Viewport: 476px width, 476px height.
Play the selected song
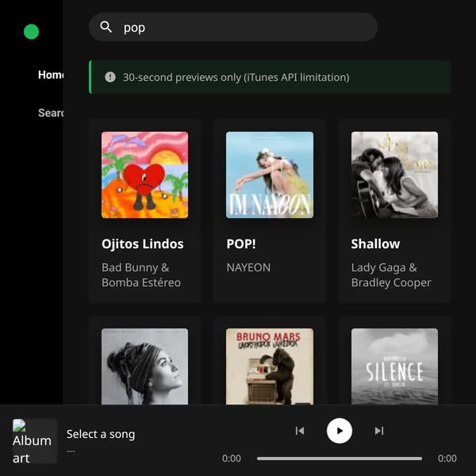point(340,431)
